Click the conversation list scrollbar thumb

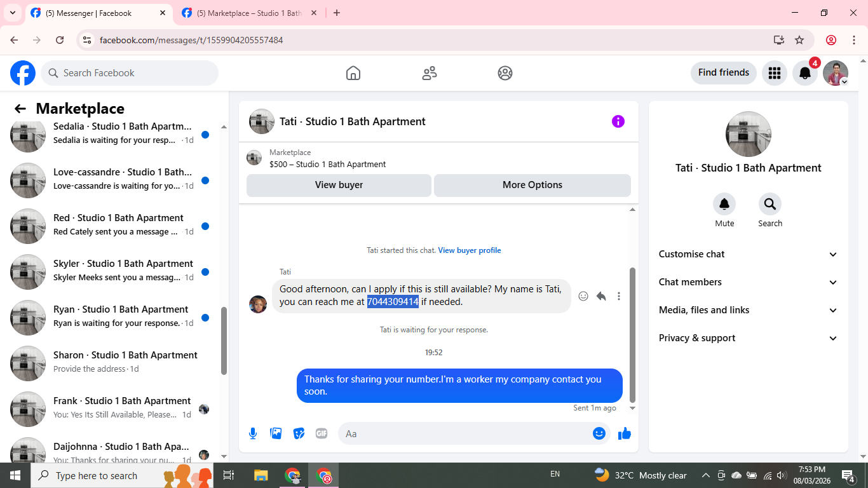[x=224, y=341]
